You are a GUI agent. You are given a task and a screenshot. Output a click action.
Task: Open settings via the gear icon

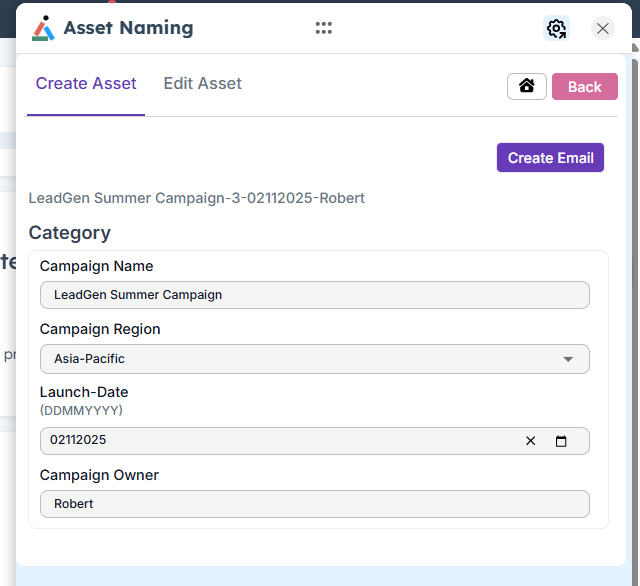coord(557,28)
